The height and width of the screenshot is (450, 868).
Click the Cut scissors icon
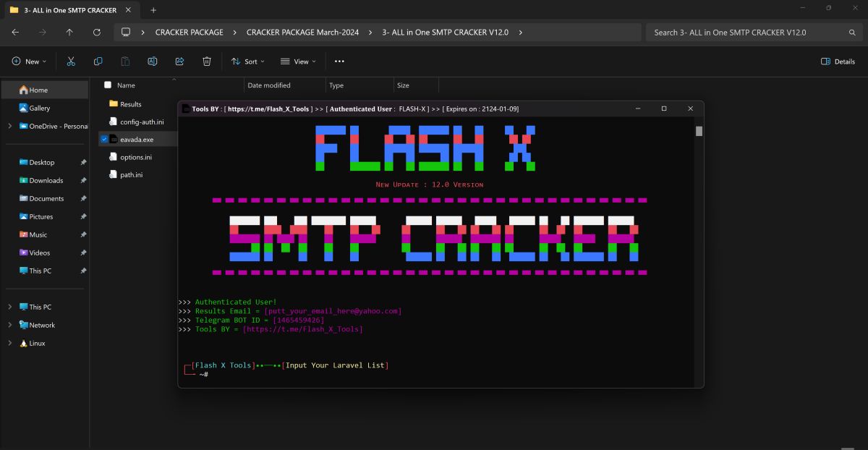(71, 61)
